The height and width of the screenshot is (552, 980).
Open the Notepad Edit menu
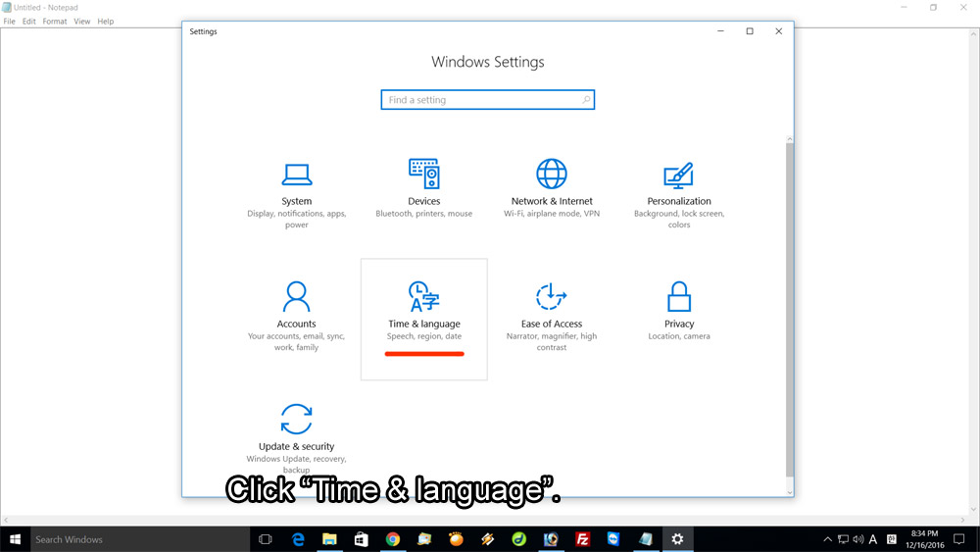[28, 22]
